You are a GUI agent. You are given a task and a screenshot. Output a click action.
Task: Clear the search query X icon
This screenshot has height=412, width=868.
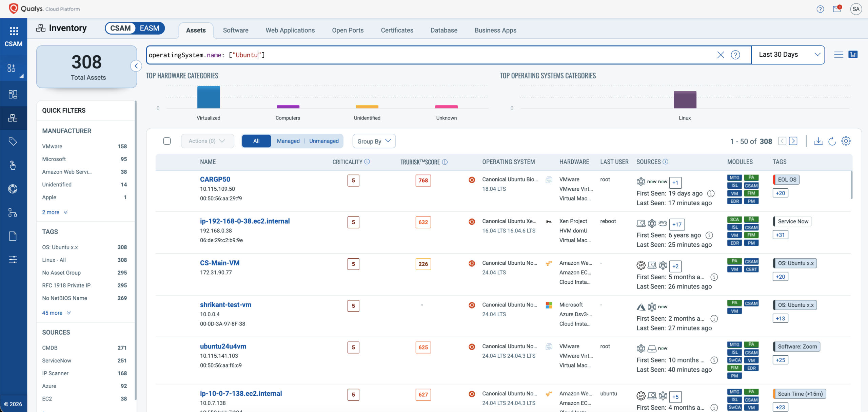click(721, 55)
